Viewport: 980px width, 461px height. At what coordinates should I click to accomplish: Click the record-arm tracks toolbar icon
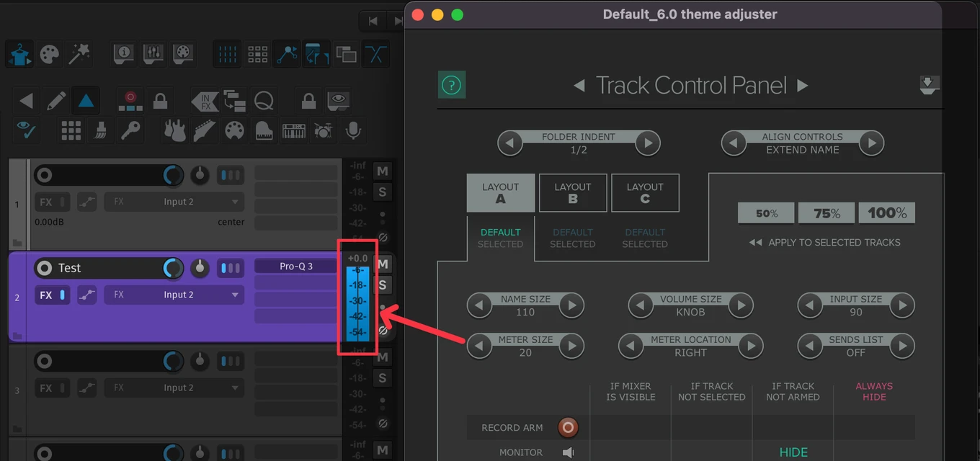pyautogui.click(x=130, y=101)
